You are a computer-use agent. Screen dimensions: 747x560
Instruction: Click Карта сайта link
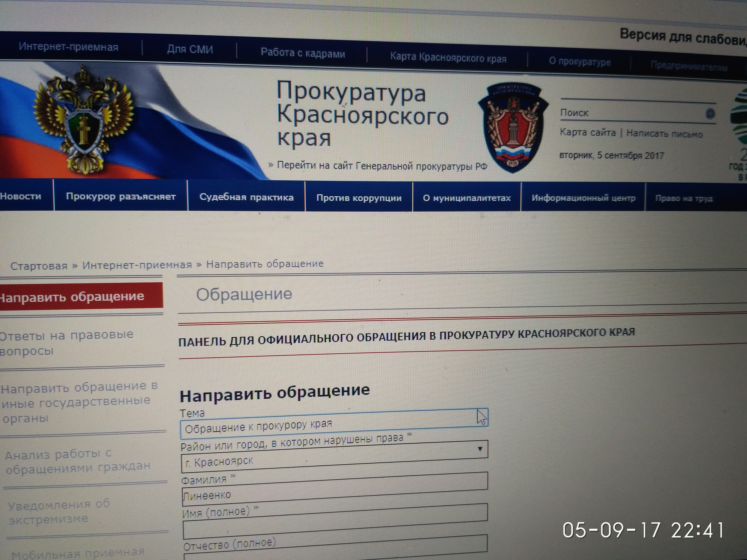coord(588,132)
